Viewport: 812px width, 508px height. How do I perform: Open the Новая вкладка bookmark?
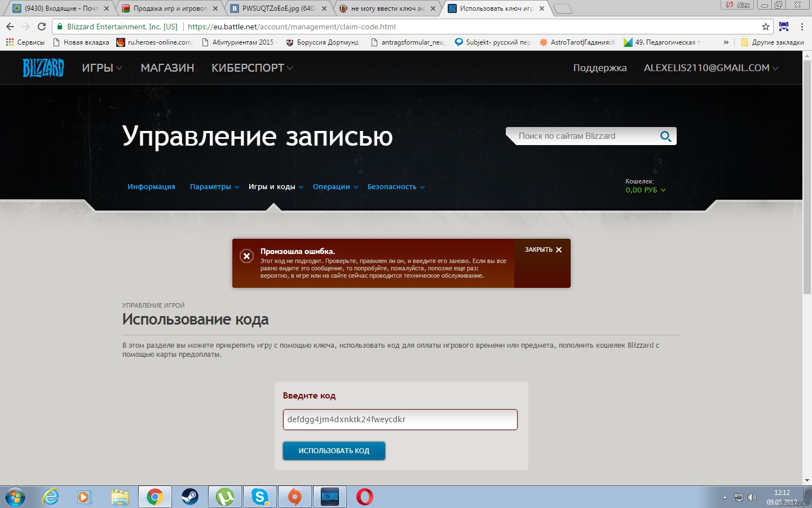81,42
